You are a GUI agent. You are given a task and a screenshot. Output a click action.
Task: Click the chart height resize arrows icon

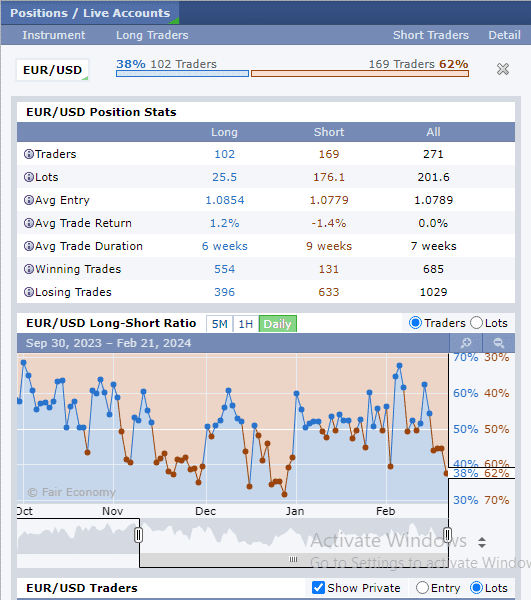(x=482, y=542)
